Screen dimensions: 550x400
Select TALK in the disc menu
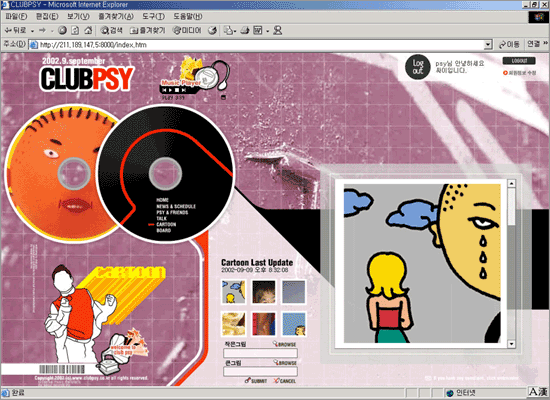coord(162,218)
